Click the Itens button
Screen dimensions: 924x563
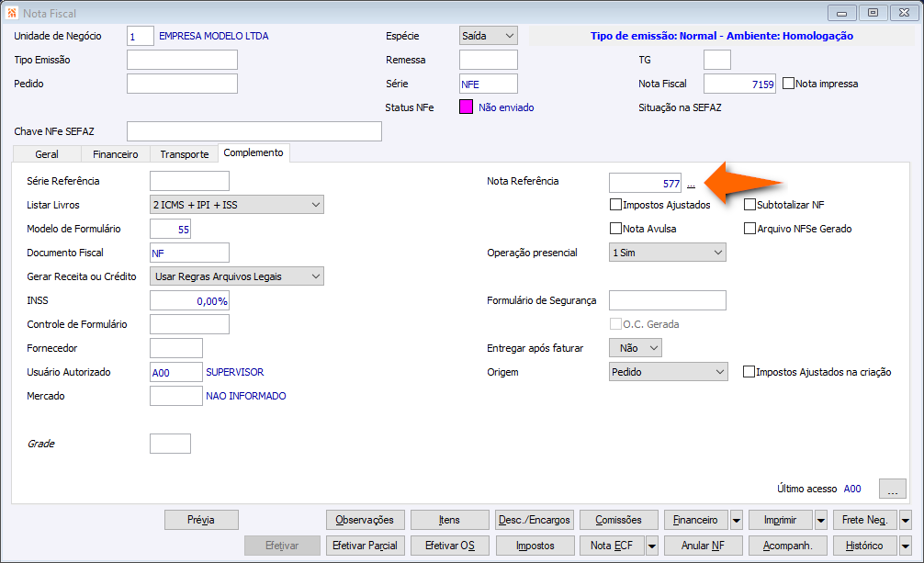(x=450, y=520)
